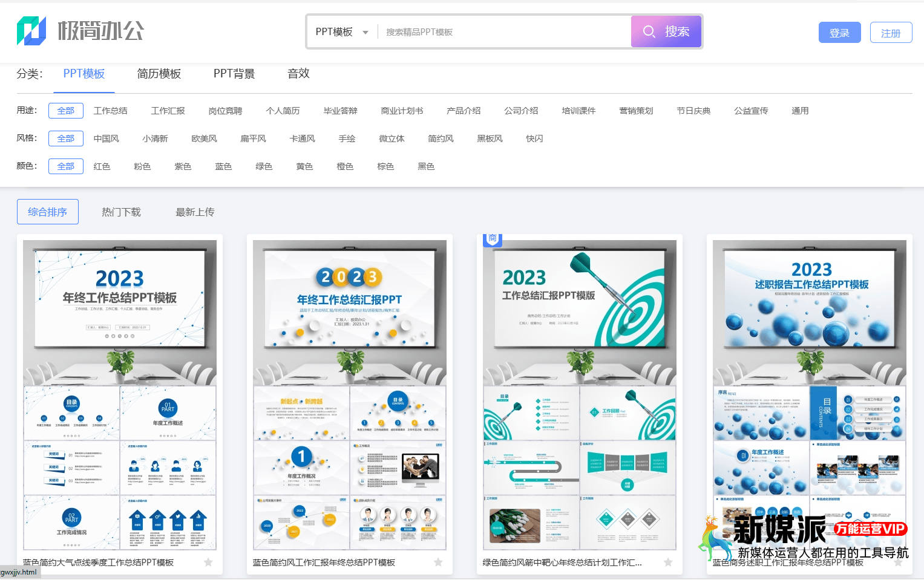Star the 蓝色简约风工作汇报年终总结 template

[438, 562]
